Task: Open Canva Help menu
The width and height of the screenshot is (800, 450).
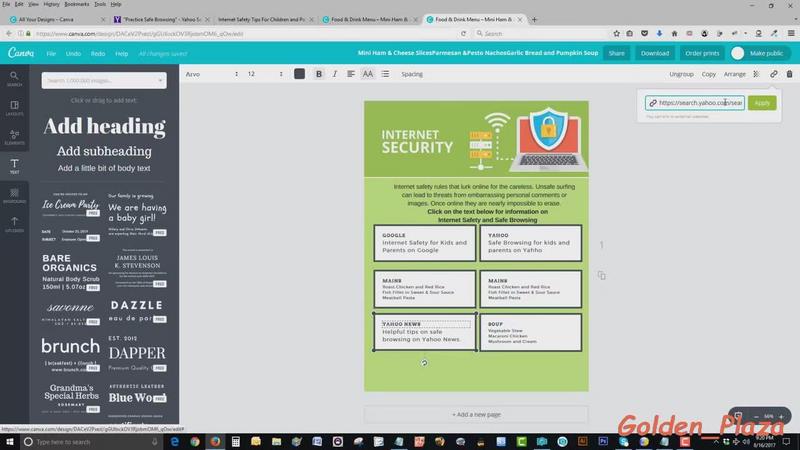Action: point(121,54)
